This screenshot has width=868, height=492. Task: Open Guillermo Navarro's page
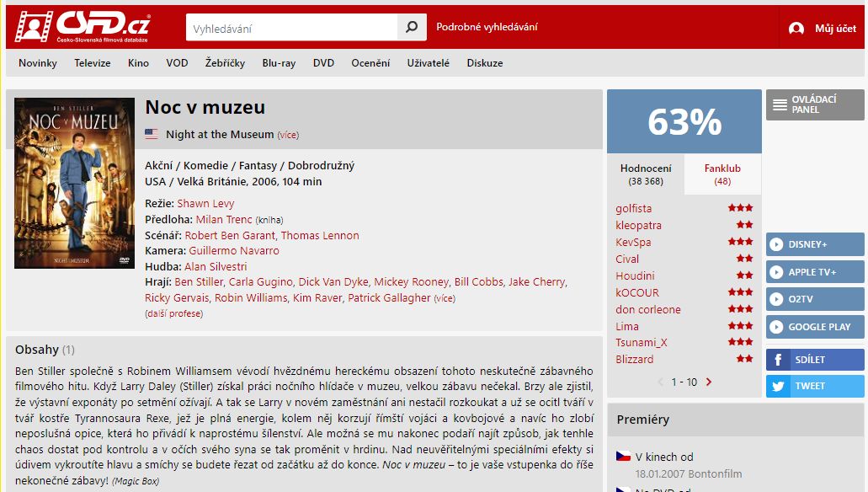pyautogui.click(x=233, y=250)
